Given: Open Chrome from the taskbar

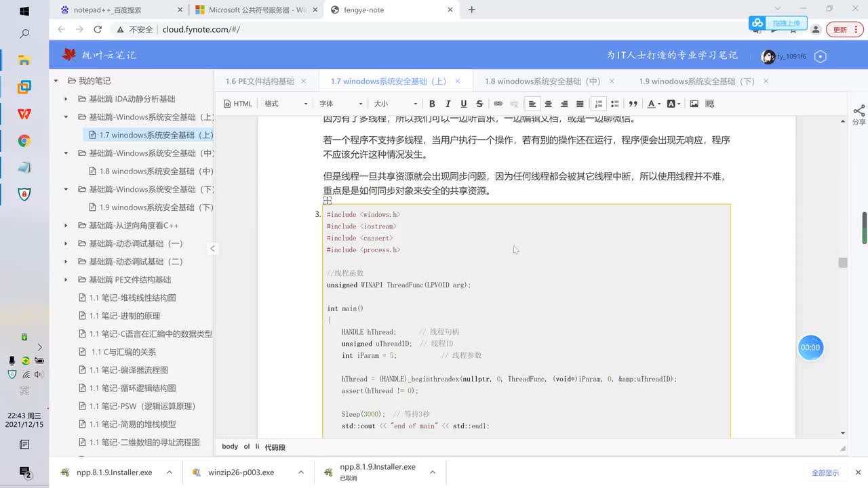Looking at the screenshot, I should pos(24,141).
